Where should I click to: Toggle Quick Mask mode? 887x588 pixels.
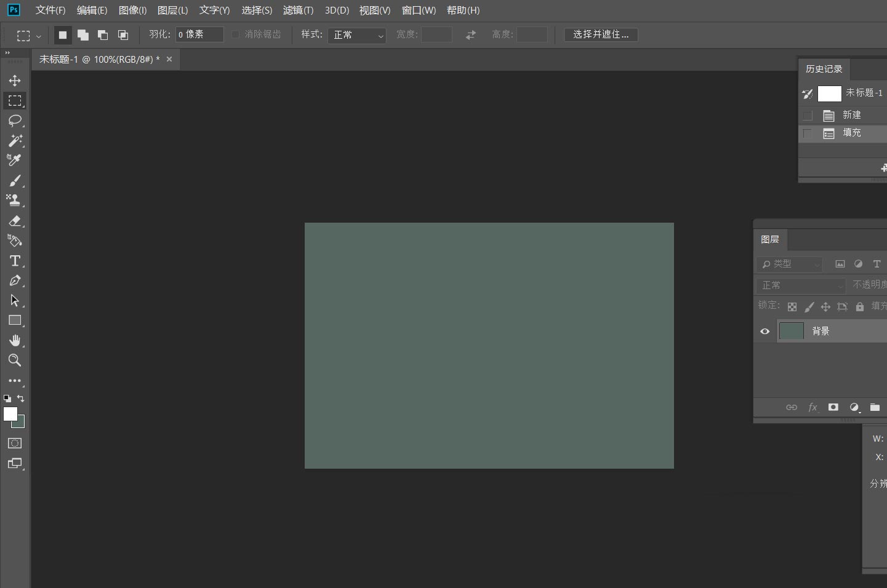tap(15, 443)
